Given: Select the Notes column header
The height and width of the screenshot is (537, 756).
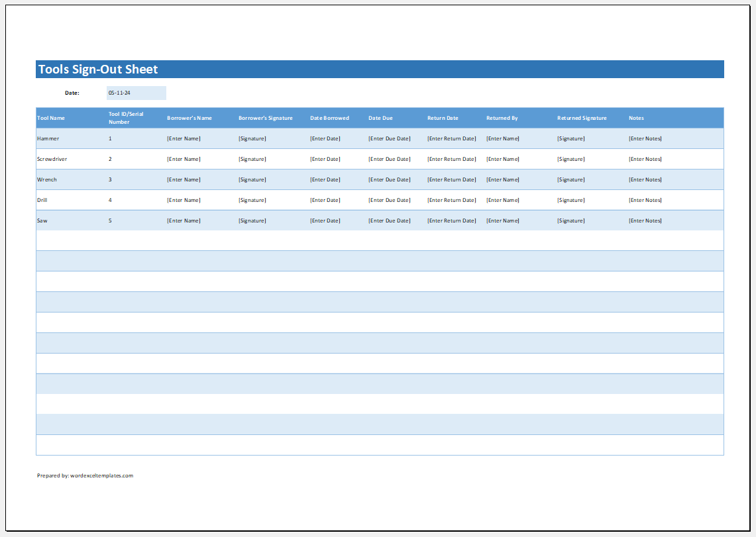Looking at the screenshot, I should click(x=637, y=118).
